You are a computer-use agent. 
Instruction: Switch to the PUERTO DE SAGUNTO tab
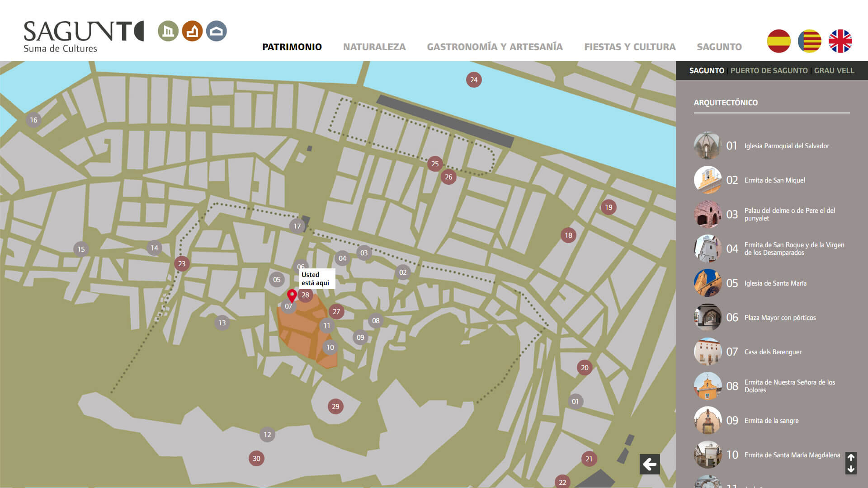(x=769, y=70)
